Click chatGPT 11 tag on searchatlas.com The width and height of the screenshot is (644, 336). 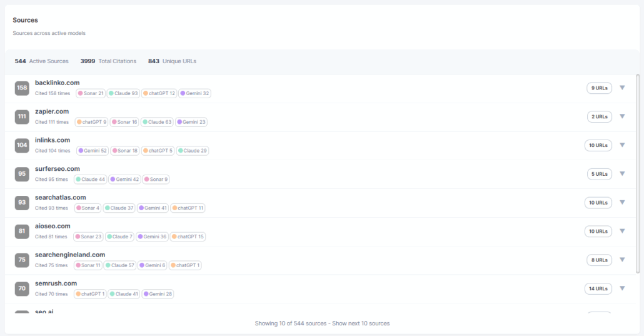pos(188,208)
